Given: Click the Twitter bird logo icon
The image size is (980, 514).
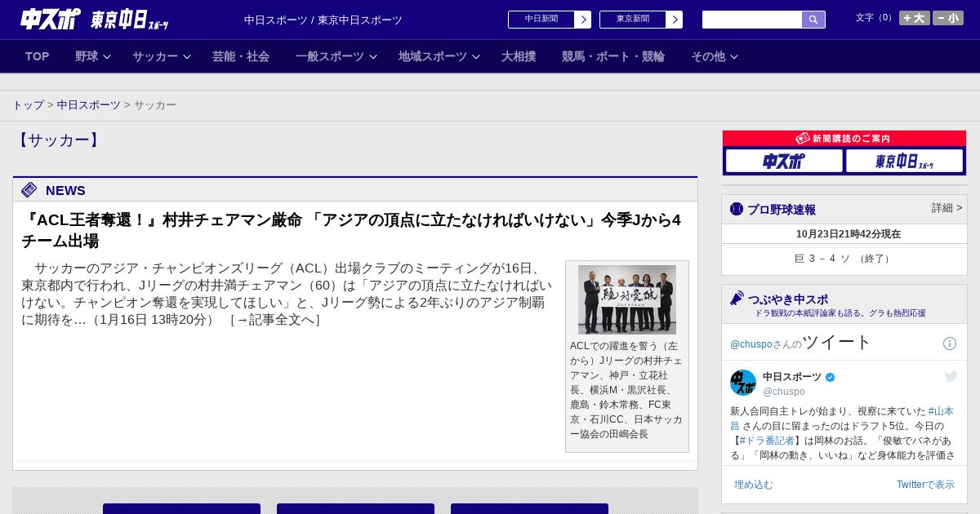Looking at the screenshot, I should (951, 376).
